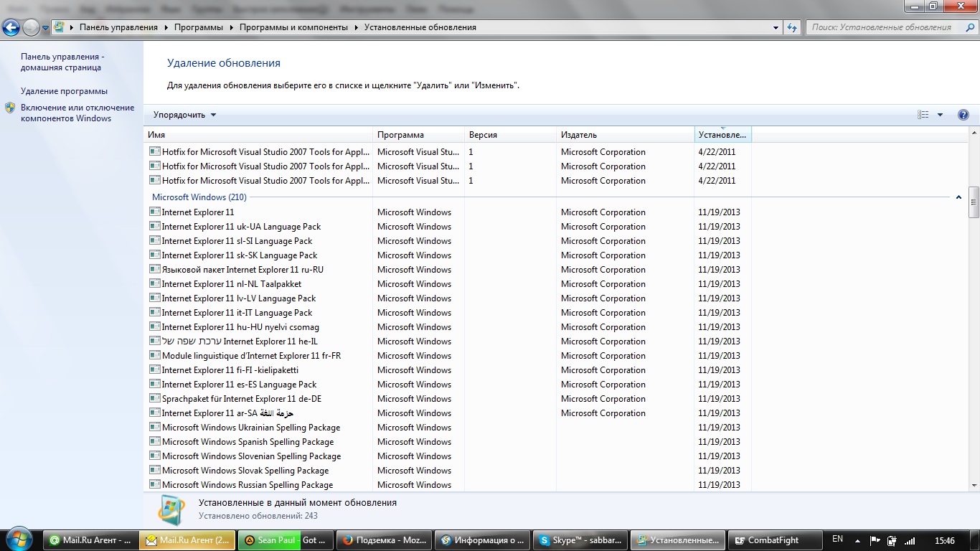Open Панель управления - домашняя страница link
Image resolution: width=980 pixels, height=551 pixels.
click(x=62, y=62)
